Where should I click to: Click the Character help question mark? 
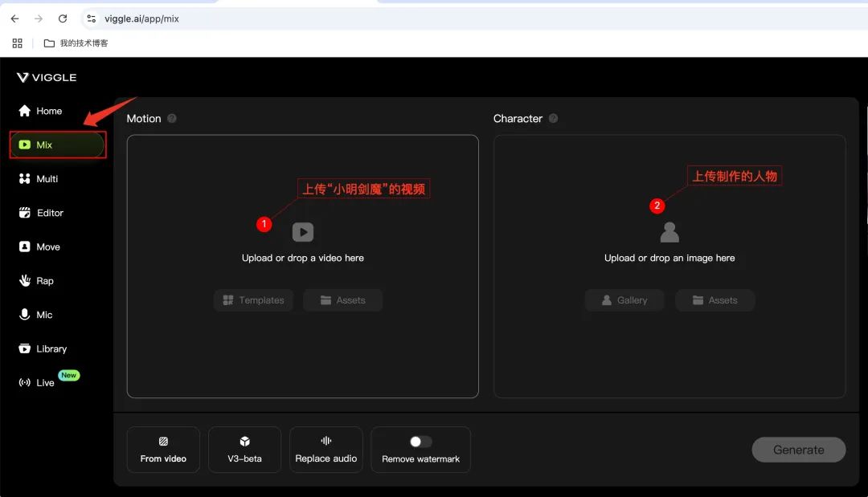553,118
